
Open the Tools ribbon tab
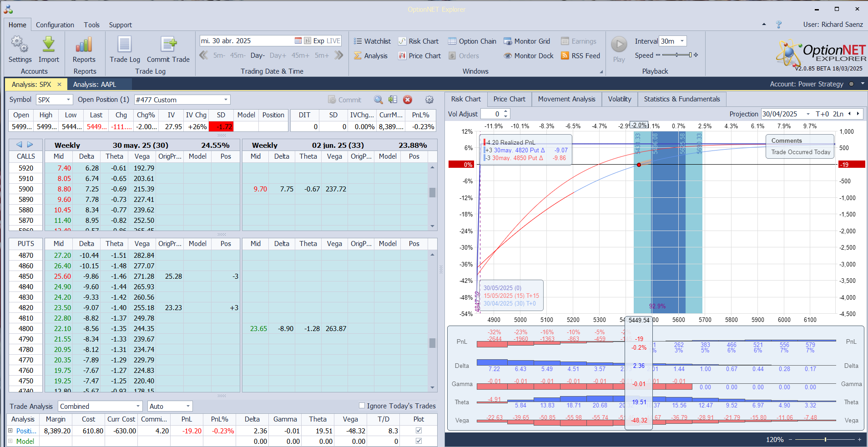point(91,25)
